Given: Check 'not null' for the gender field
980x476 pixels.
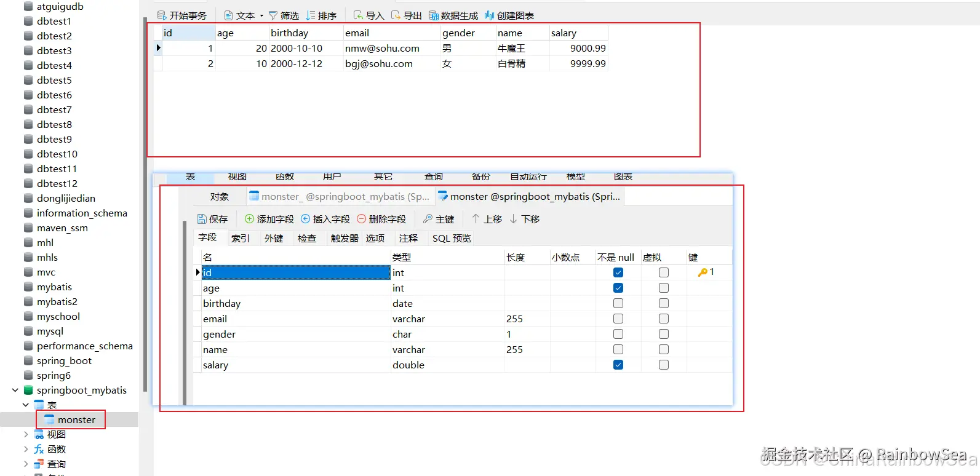Looking at the screenshot, I should (618, 334).
